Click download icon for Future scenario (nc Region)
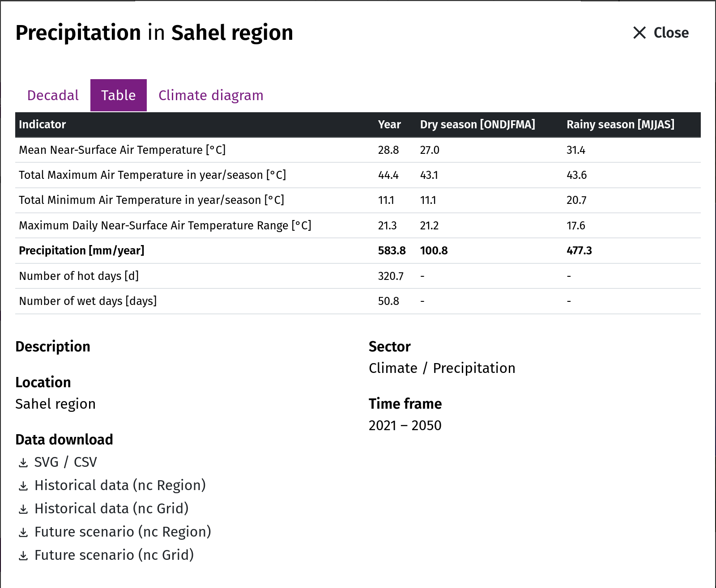The image size is (716, 588). [x=23, y=533]
